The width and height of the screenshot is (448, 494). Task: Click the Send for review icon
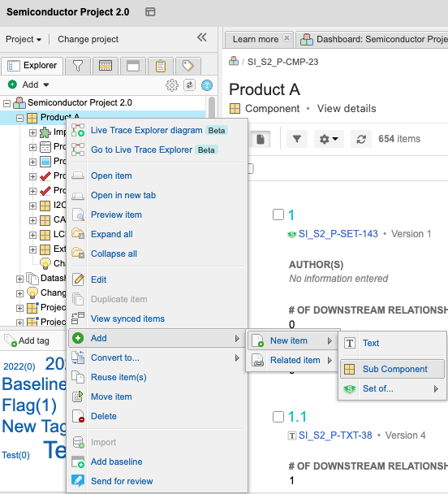[x=78, y=481]
